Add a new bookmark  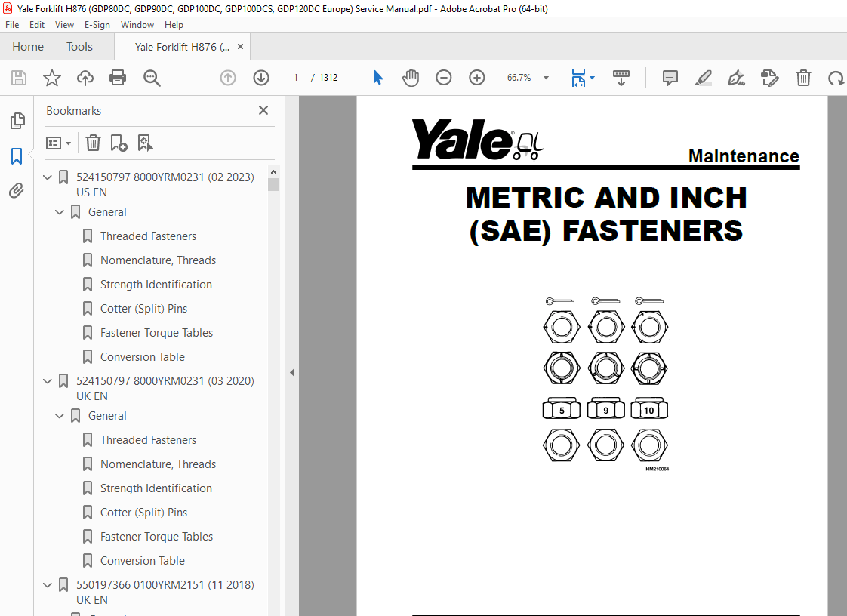point(119,143)
